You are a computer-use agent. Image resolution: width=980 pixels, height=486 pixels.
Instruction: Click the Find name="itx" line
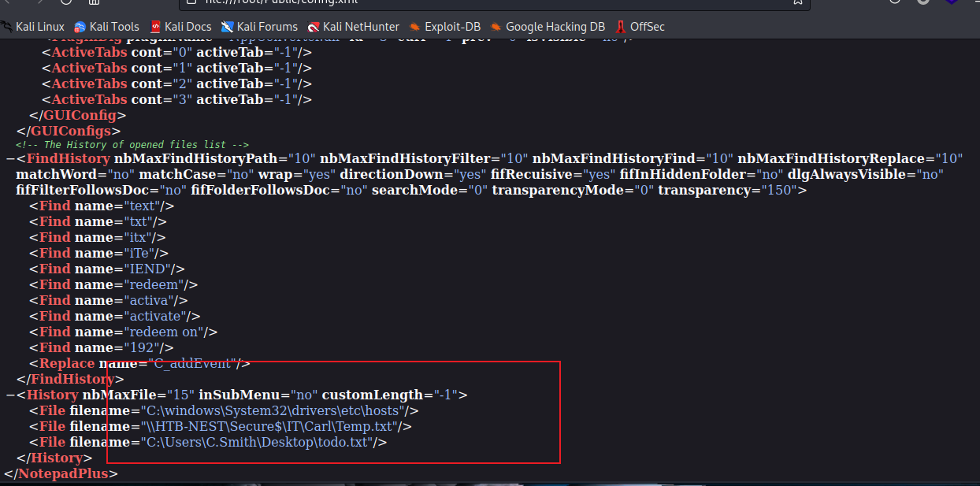coord(97,237)
